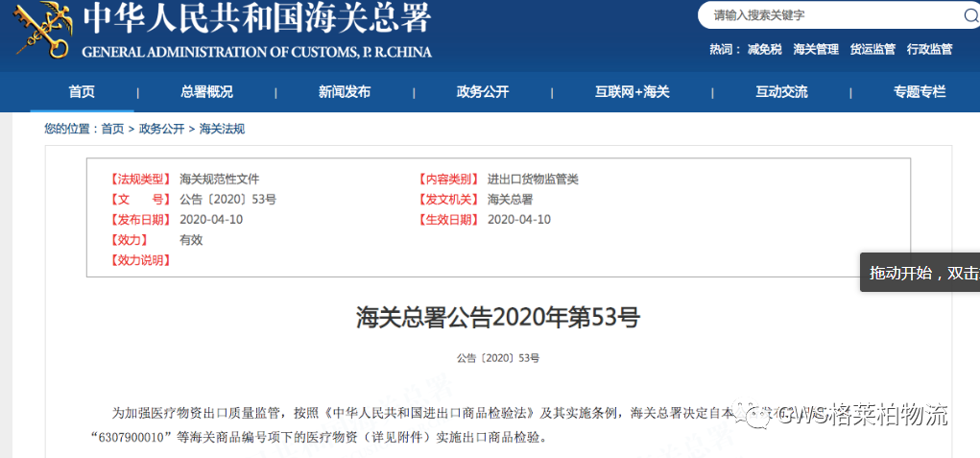980x458 pixels.
Task: Click the heading 海关总署公告2020年第53号
Action: pos(497,318)
